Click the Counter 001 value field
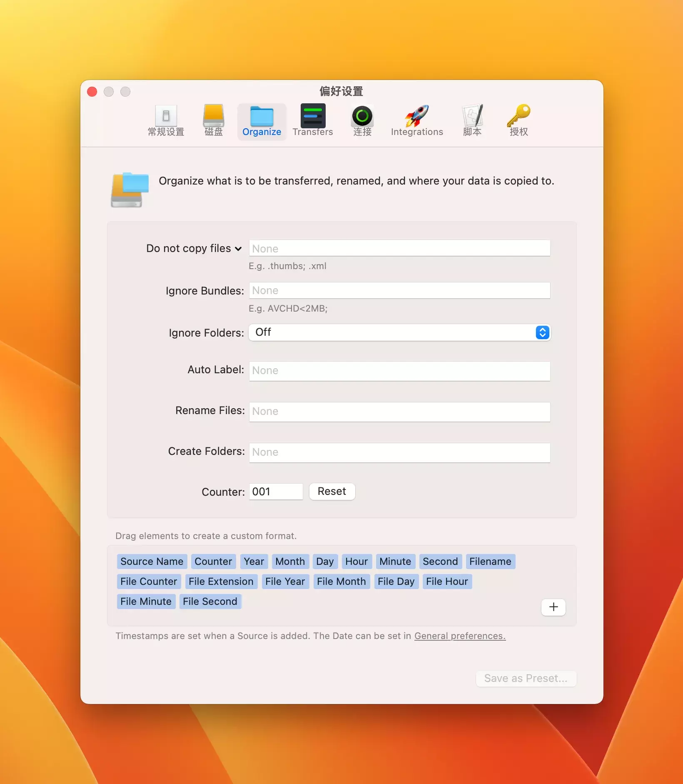Screen dimensions: 683x784 [x=276, y=492]
